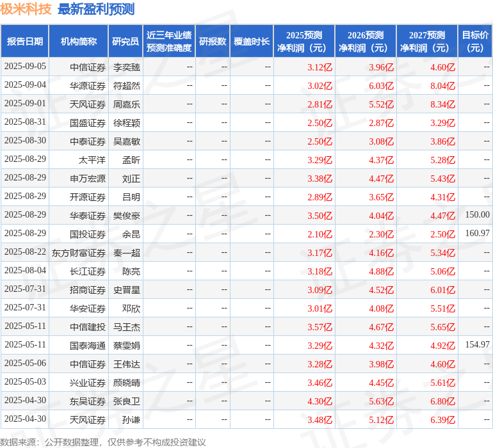The image size is (493, 448).
Task: Click the 研报数 column header
Action: (213, 42)
